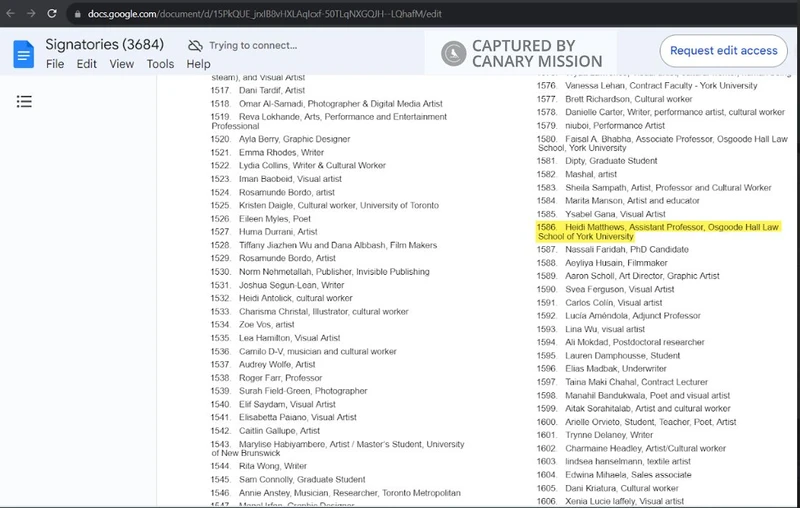
Task: Click the site lock icon in the address bar
Action: tap(78, 15)
